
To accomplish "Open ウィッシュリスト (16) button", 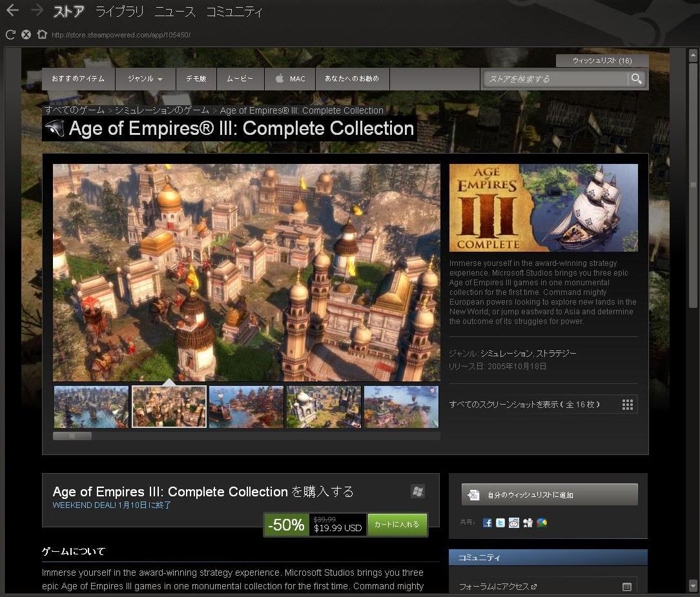I will (602, 61).
